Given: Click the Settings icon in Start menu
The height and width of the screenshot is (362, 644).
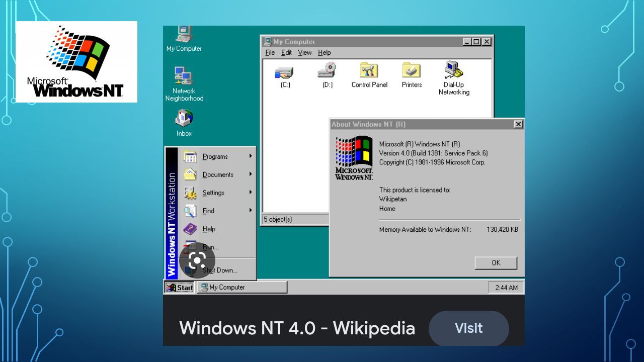Looking at the screenshot, I should coord(190,193).
